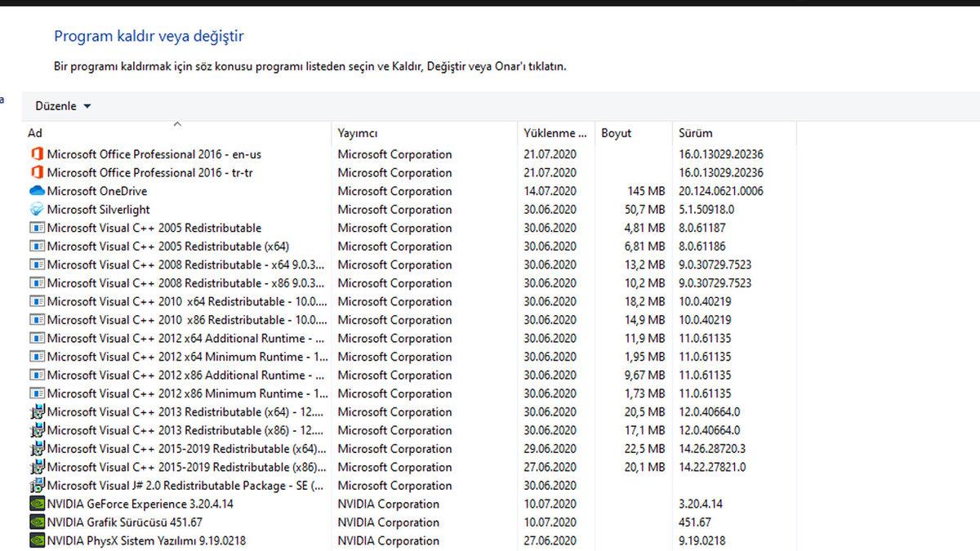
Task: Click the NVIDIA GeForce Experience icon
Action: click(x=37, y=504)
